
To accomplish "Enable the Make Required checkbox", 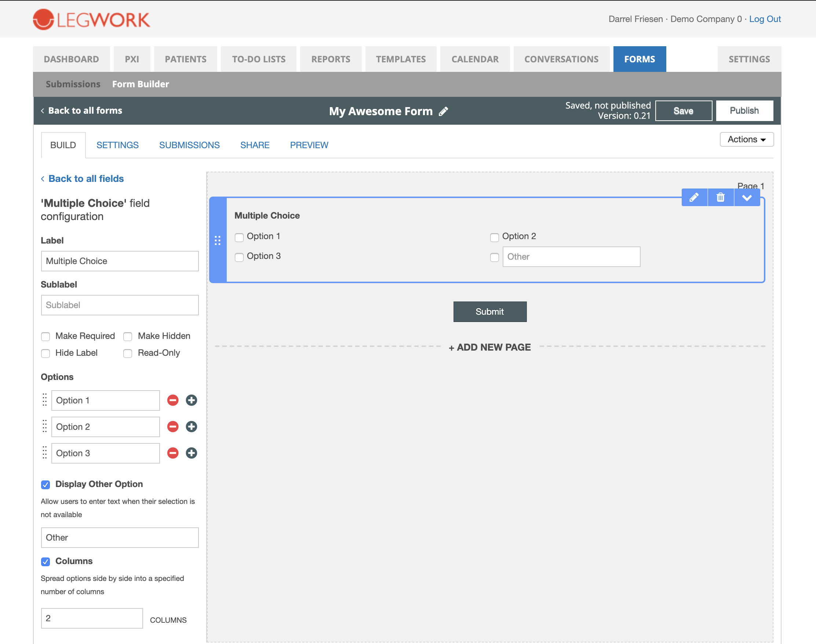I will point(45,336).
